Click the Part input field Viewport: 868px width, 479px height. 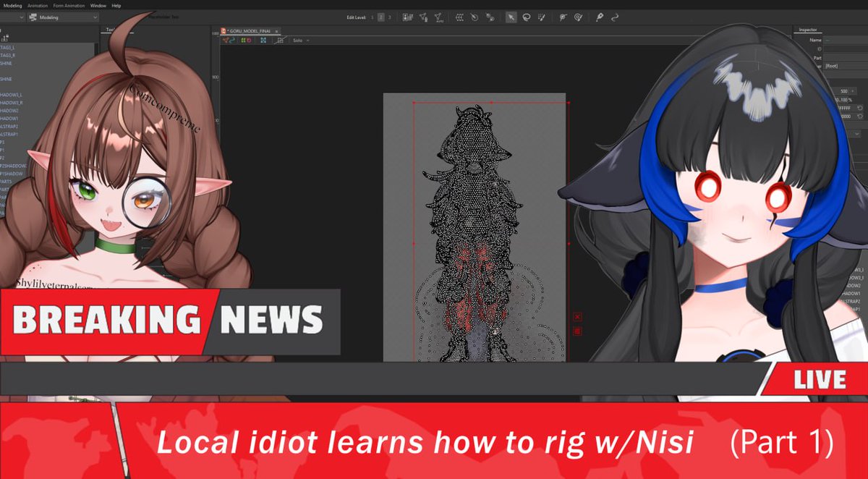846,58
